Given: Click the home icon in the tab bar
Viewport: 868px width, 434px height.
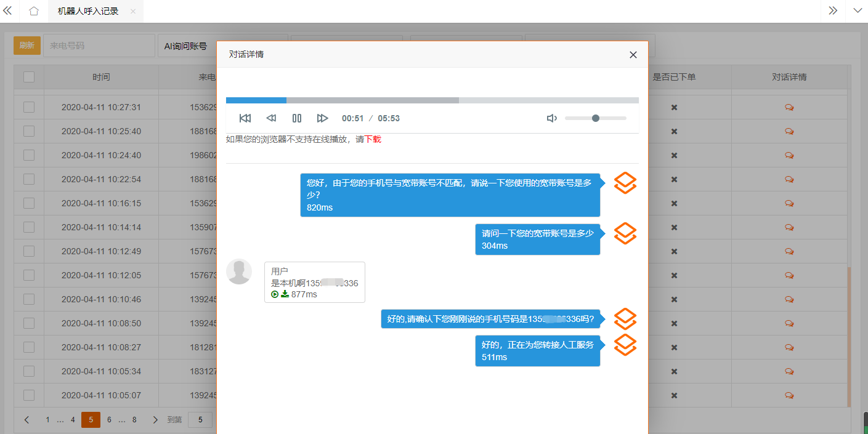Looking at the screenshot, I should pyautogui.click(x=33, y=10).
